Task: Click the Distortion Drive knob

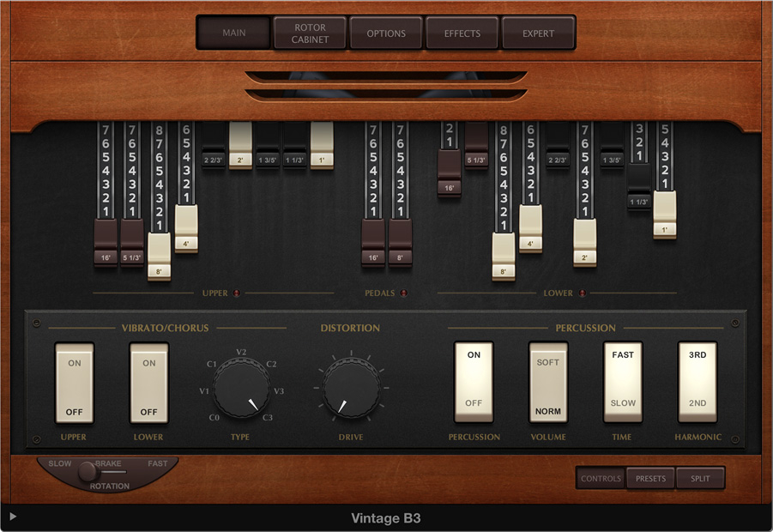Action: click(352, 387)
